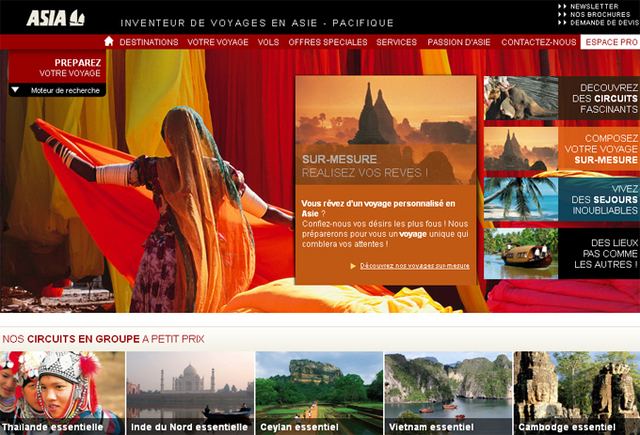The image size is (640, 435).
Task: Open Offres Spéciales in navigation
Action: click(x=328, y=42)
